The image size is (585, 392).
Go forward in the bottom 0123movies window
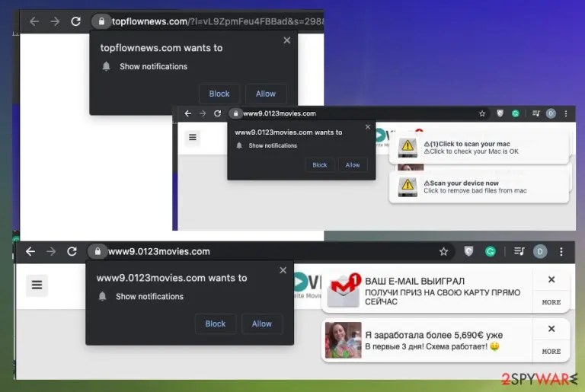pyautogui.click(x=51, y=252)
